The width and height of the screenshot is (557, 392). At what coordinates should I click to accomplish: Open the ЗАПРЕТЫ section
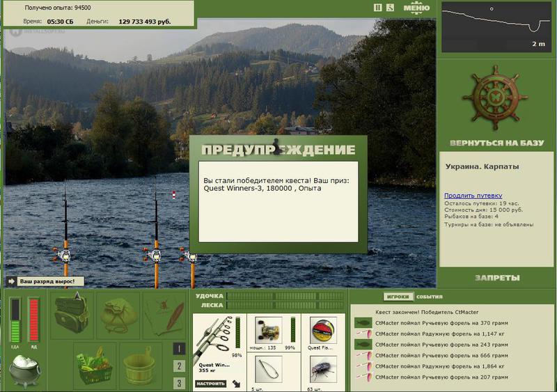pyautogui.click(x=497, y=278)
